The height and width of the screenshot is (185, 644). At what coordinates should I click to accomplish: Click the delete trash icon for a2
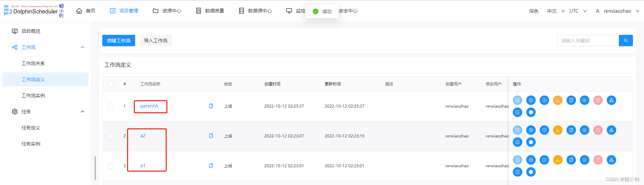point(598,130)
